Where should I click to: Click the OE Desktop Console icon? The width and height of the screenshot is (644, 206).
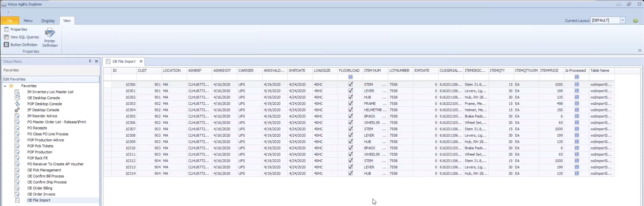coord(17,98)
